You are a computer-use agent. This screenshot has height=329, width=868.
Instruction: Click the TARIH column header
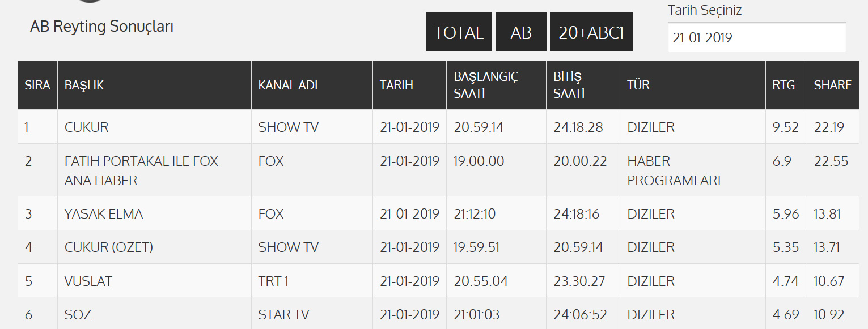pyautogui.click(x=396, y=85)
